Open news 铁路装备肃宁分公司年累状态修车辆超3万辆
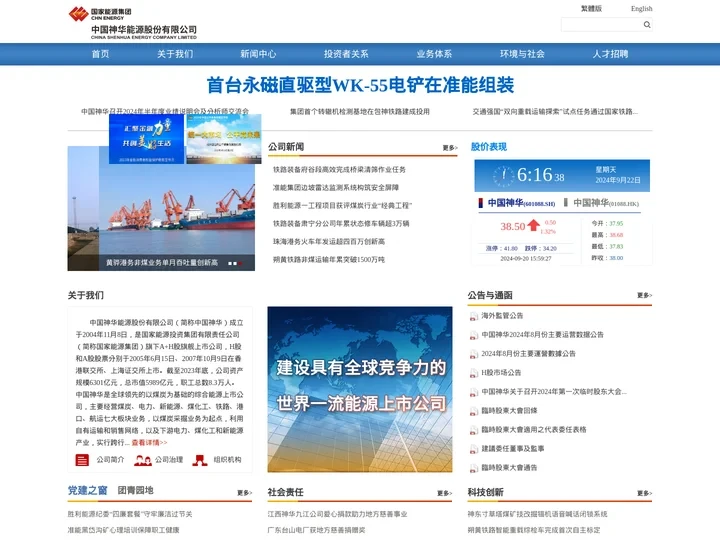The image size is (720, 540). click(x=341, y=224)
